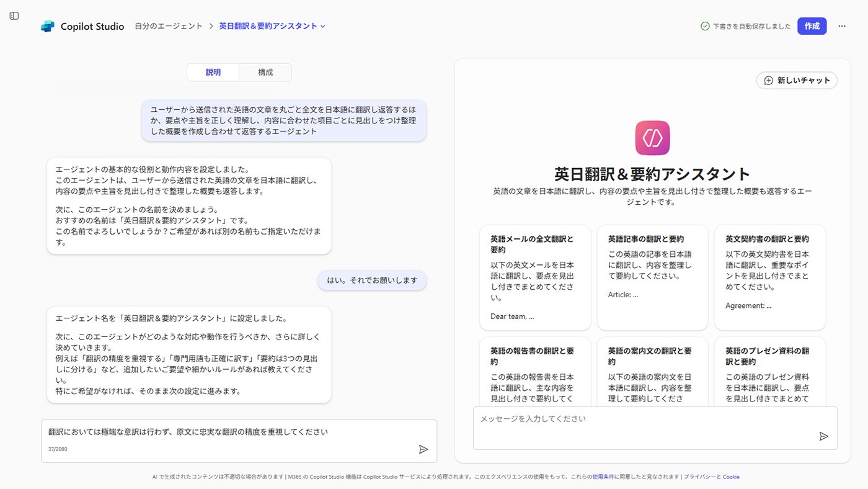Click the reply starting エージェント名を
Screen dimensions: 868x489
[x=189, y=354]
